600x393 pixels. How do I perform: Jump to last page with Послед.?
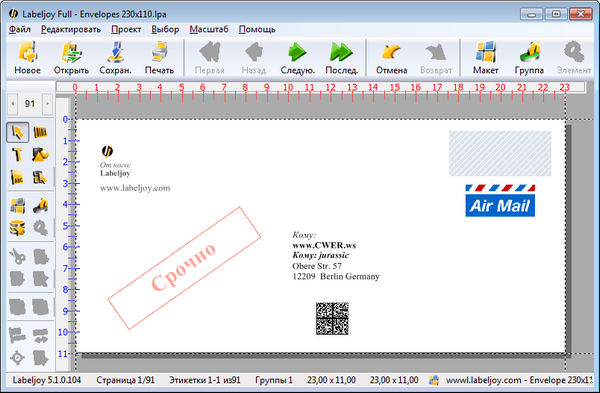(341, 58)
